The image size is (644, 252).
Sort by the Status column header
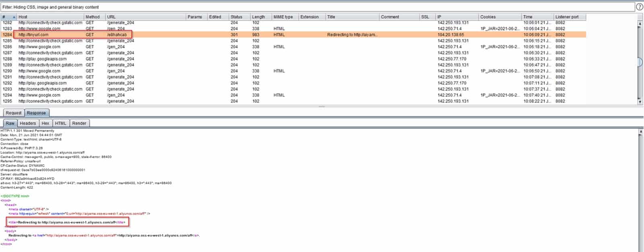236,17
